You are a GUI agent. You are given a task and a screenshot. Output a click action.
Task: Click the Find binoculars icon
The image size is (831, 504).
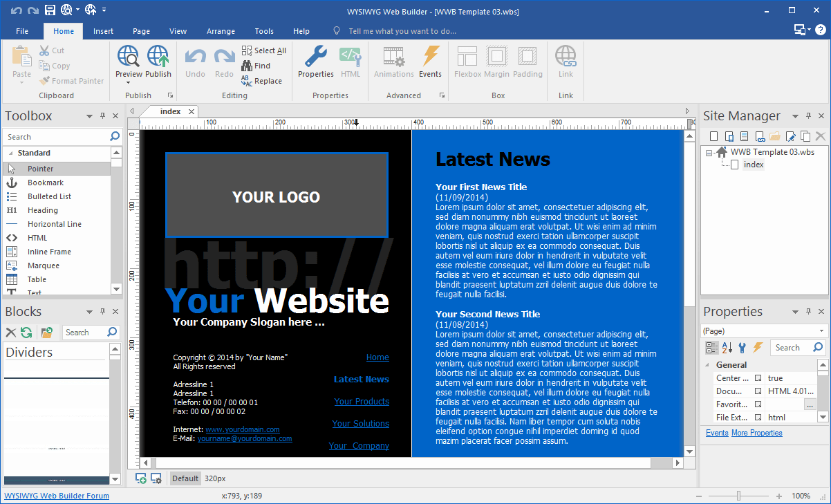[247, 66]
